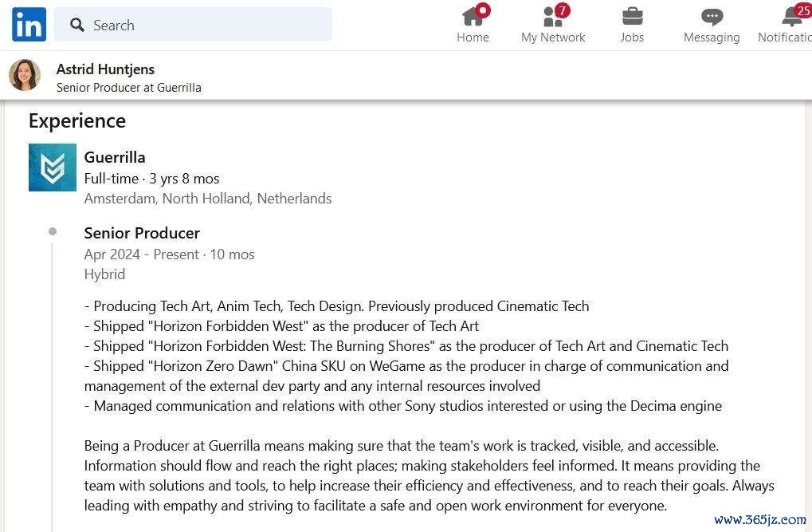Open My Network people icon

[x=552, y=17]
